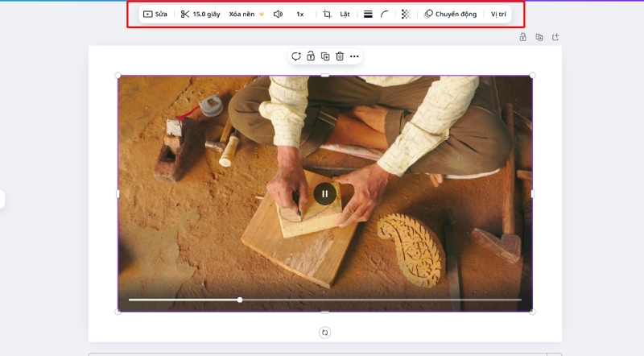Toggle the page lock icon above canvas
The width and height of the screenshot is (644, 356).
[x=523, y=37]
